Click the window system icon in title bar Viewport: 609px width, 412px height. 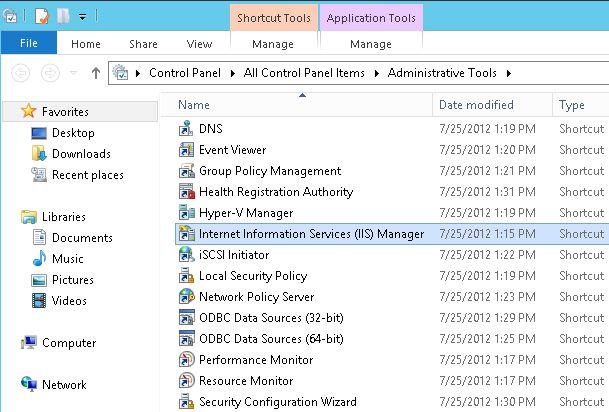pyautogui.click(x=10, y=16)
